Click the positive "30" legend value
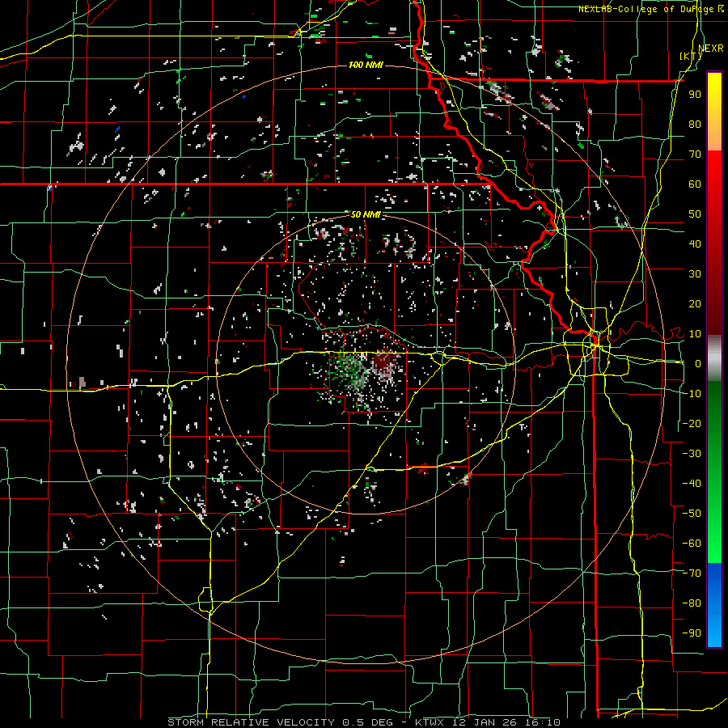 point(695,274)
